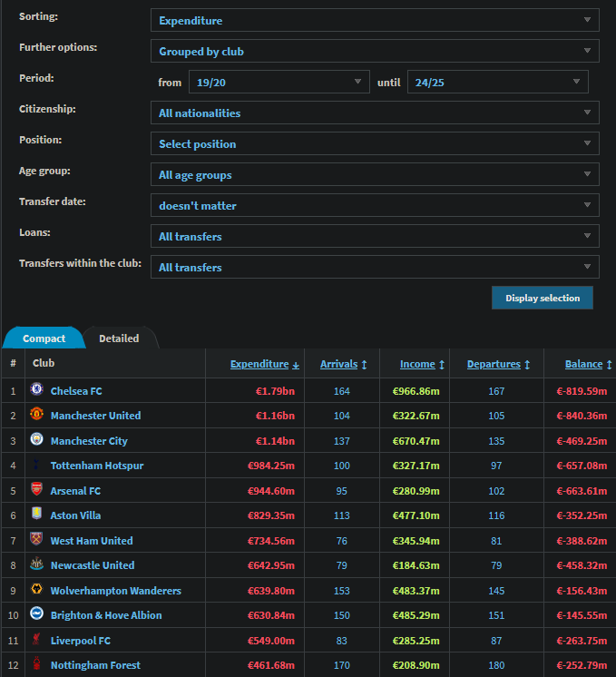Open the Citizenship All nationalities dropdown
The width and height of the screenshot is (616, 677).
(375, 113)
